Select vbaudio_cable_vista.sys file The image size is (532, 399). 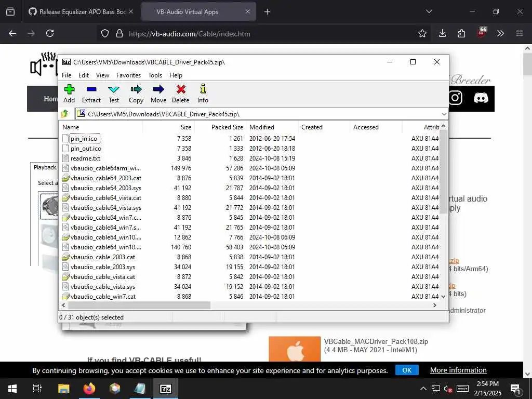pos(103,286)
